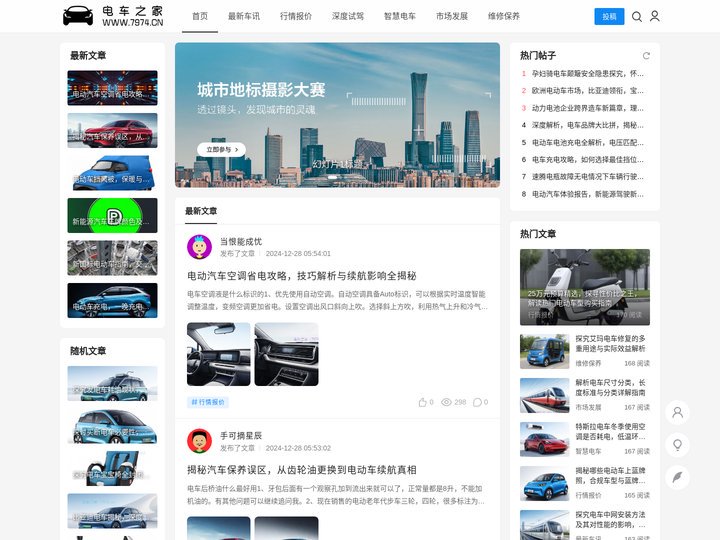Viewport: 720px width, 540px height.
Task: Open 探究艾玛电车修复 hot article
Action: (610, 343)
